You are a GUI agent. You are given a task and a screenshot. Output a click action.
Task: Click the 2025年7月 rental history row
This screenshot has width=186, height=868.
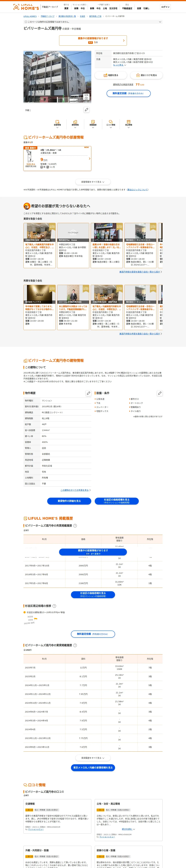pos(93,667)
